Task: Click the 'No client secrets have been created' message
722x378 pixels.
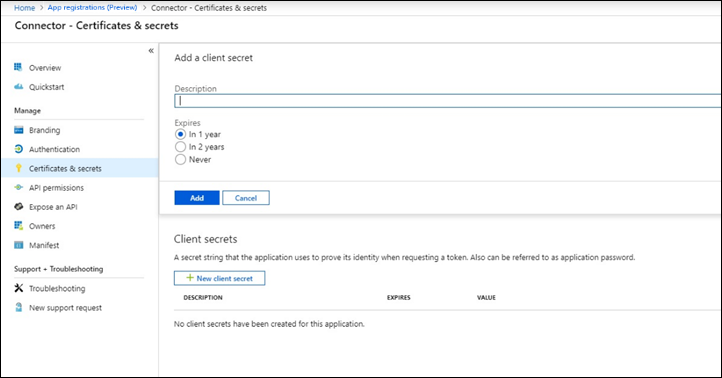Action: tap(269, 324)
